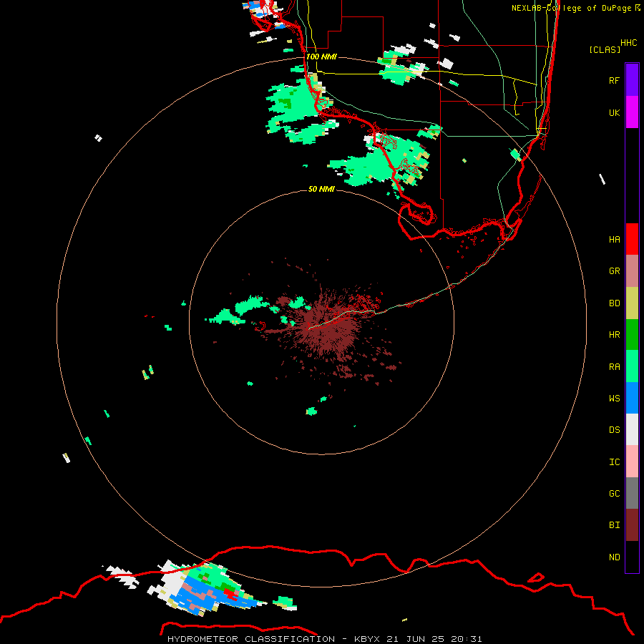Click the HR dark green legend swatch
Screen dimensions: 644x644
[632, 335]
